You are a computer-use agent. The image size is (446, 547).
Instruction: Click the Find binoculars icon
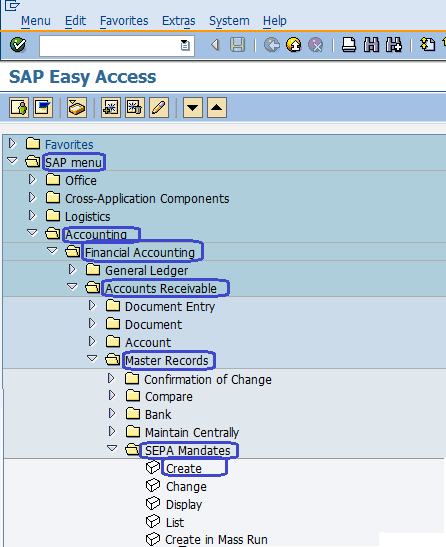pos(371,45)
